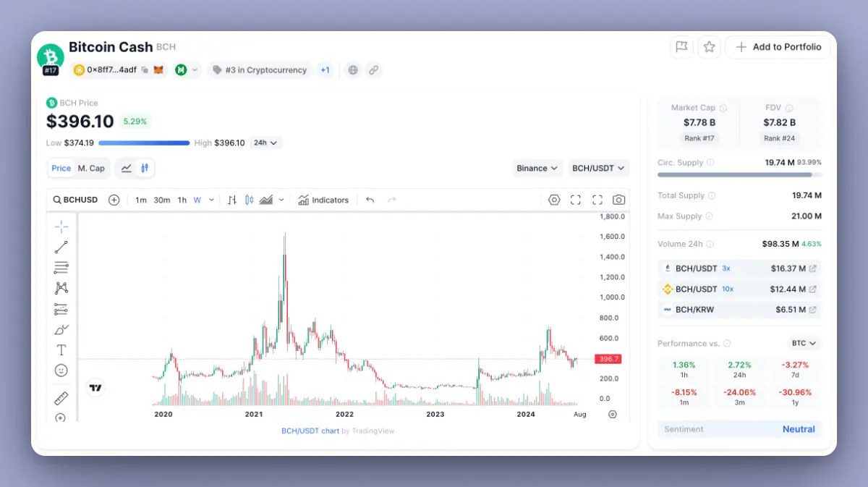This screenshot has height=487, width=868.
Task: Open the BTC performance comparison dropdown
Action: pyautogui.click(x=804, y=343)
